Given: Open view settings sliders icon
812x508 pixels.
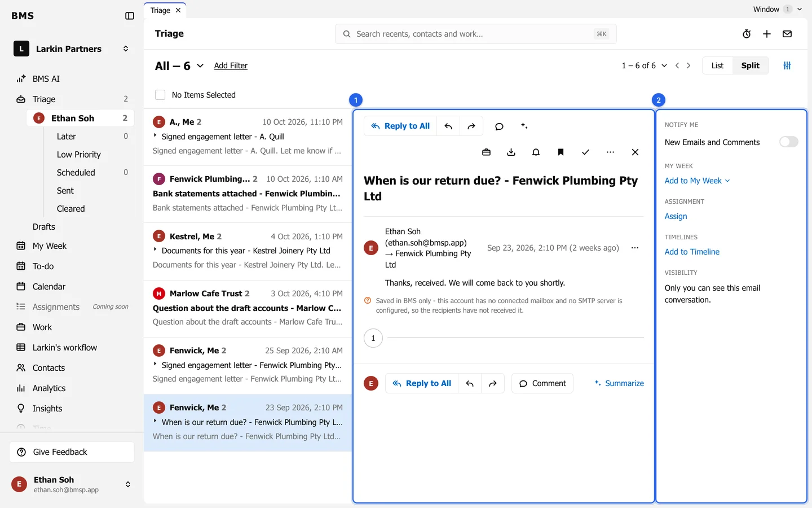Looking at the screenshot, I should click(787, 65).
